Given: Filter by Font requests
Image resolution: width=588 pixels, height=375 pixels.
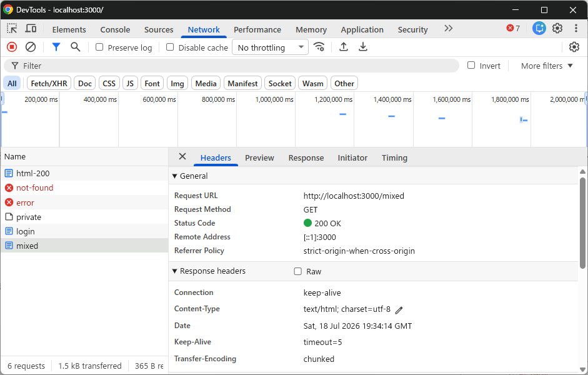Looking at the screenshot, I should point(152,83).
